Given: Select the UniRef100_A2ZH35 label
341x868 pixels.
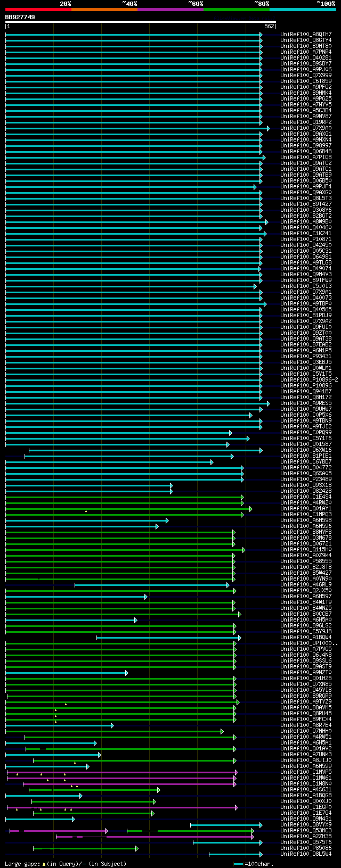Looking at the screenshot, I should click(306, 837).
